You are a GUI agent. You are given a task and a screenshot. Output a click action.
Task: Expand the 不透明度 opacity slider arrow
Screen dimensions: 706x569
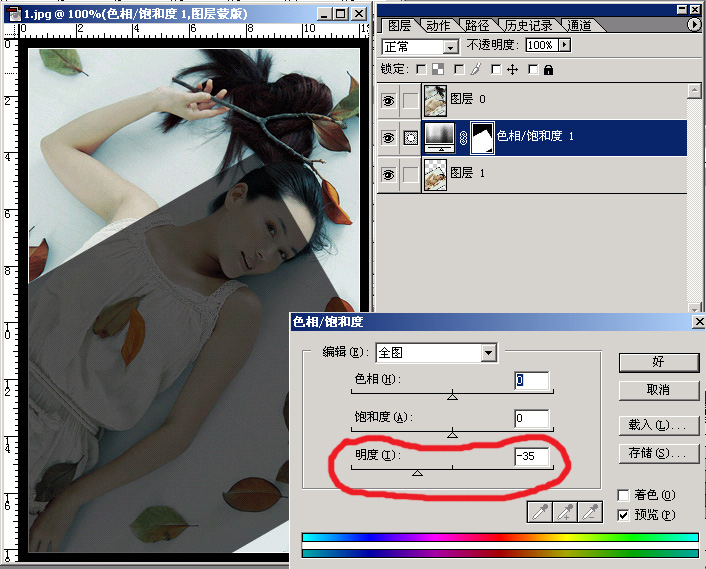point(565,45)
